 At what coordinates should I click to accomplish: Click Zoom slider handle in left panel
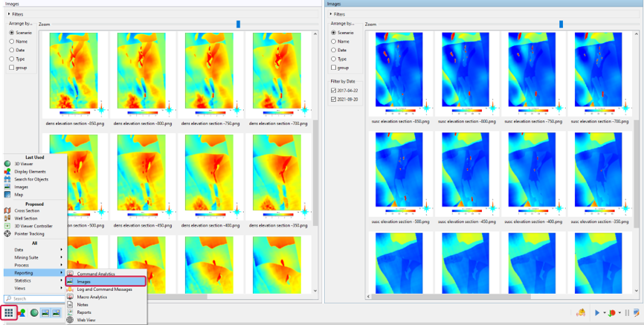238,25
